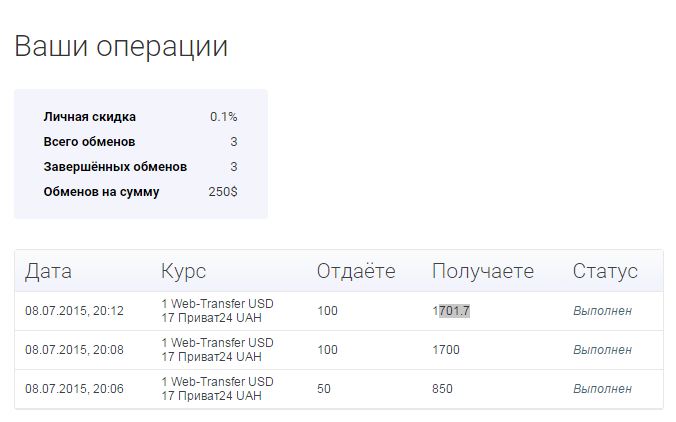
Task: Click the "Получаете" column header
Action: [483, 271]
